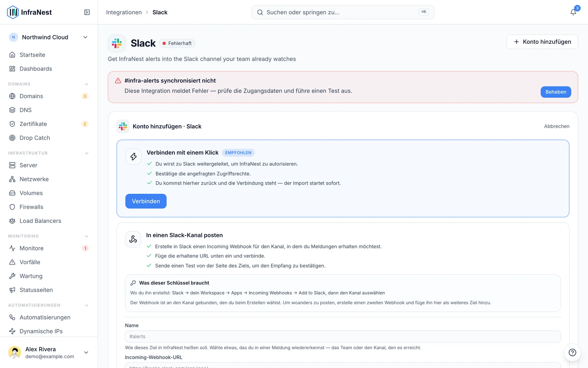Click the Load Balancers scale icon
Image resolution: width=588 pixels, height=368 pixels.
coord(12,221)
